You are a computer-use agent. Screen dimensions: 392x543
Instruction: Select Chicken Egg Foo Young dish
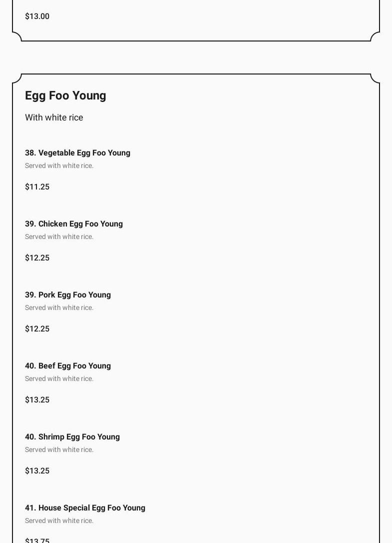tap(74, 224)
